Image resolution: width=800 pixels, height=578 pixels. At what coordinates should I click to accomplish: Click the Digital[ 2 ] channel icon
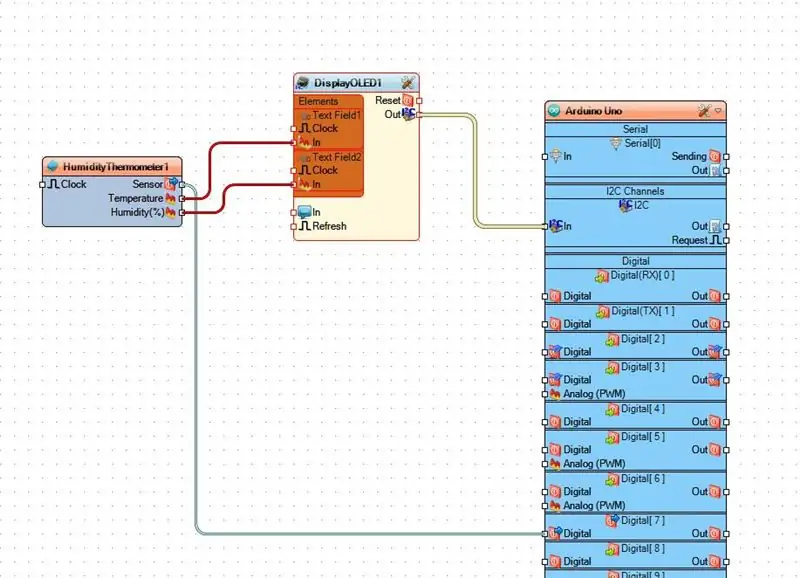612,340
